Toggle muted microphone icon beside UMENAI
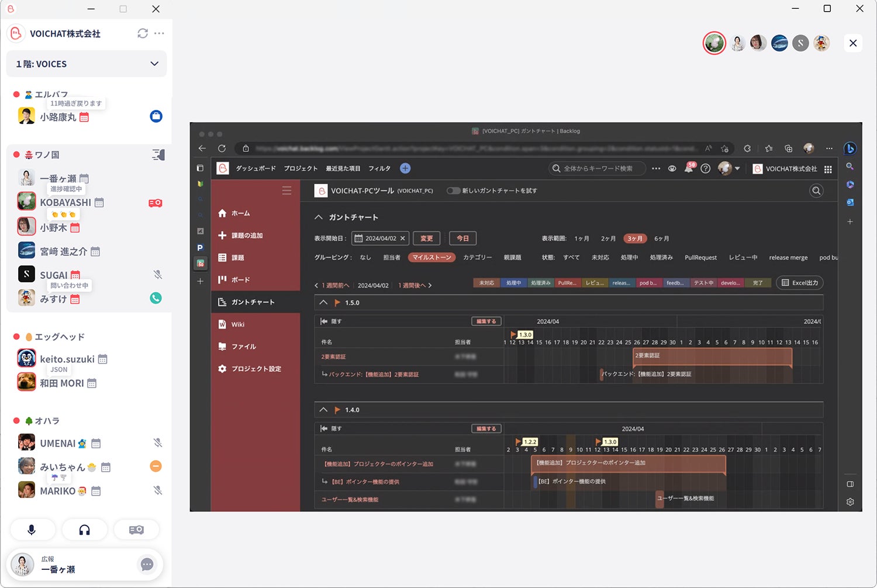877x588 pixels. click(x=157, y=443)
